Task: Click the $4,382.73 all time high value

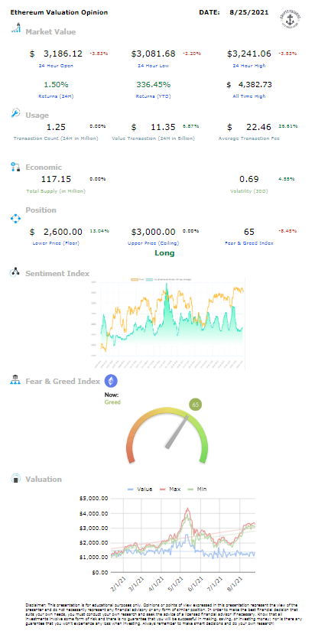Action: click(249, 85)
